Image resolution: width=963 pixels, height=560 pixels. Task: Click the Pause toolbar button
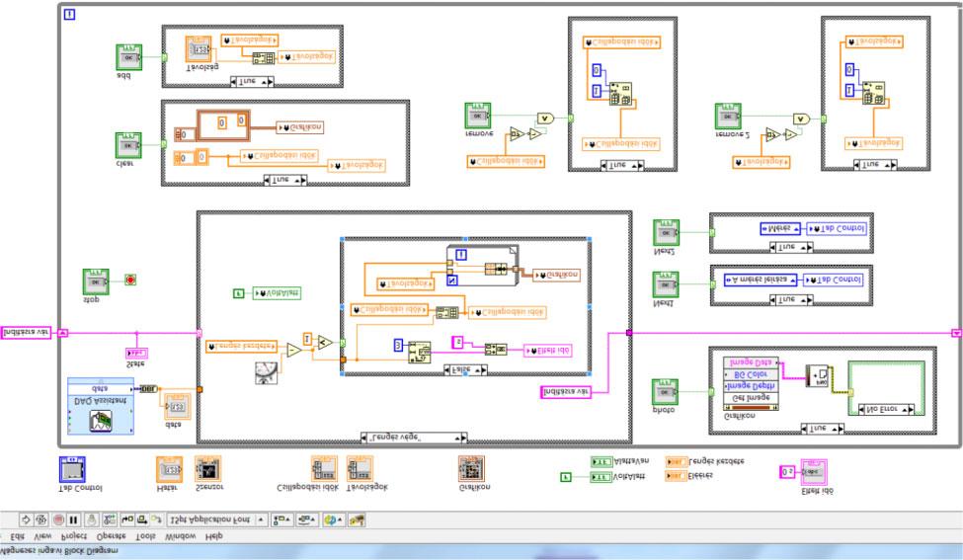click(x=73, y=520)
